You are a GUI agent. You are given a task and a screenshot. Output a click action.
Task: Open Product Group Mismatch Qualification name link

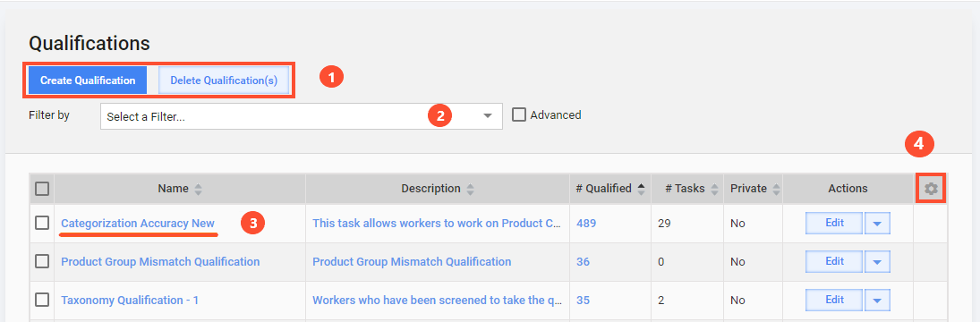tap(160, 261)
